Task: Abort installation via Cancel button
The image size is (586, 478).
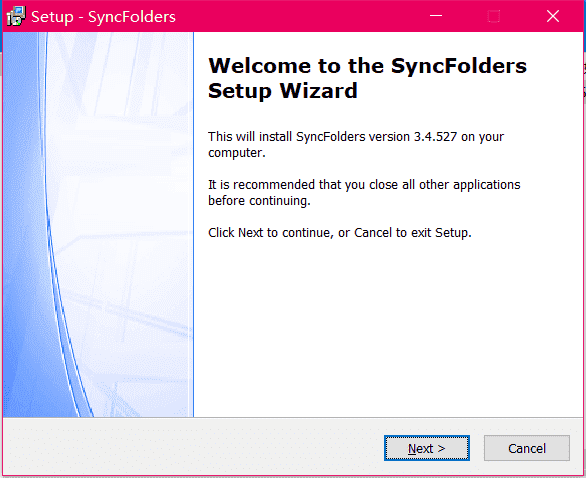Action: point(527,448)
